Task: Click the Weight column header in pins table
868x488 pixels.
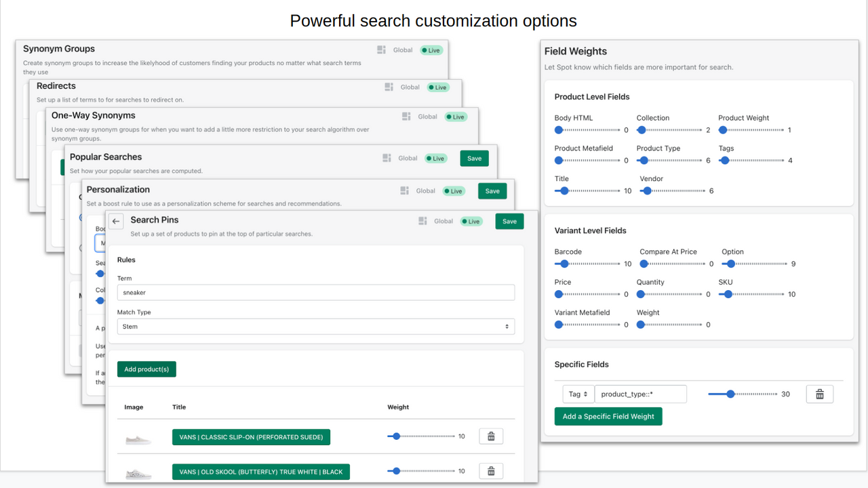Action: [x=398, y=407]
